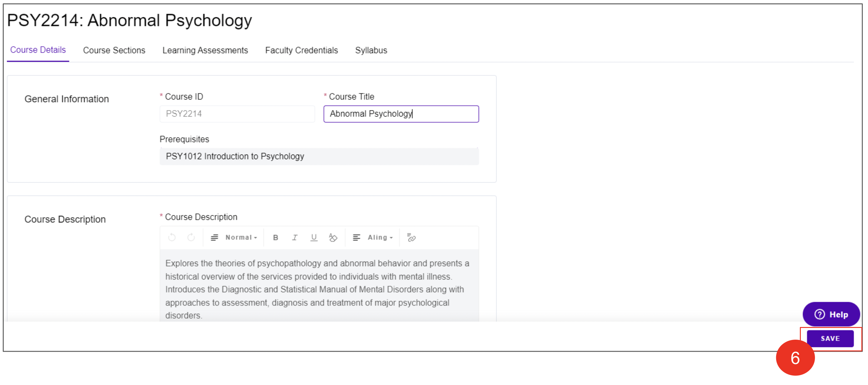View the Faculty Credentials tab

click(x=301, y=50)
